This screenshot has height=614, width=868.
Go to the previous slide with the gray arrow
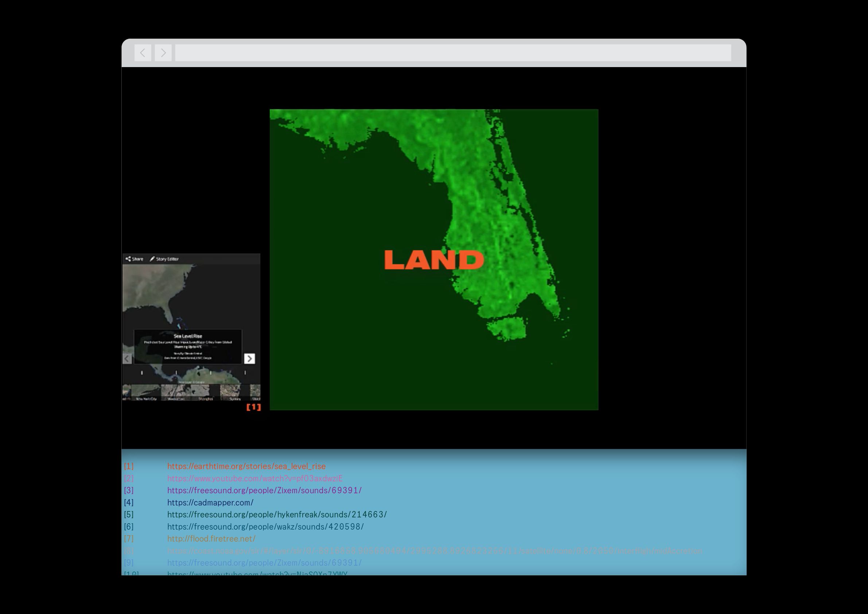pyautogui.click(x=127, y=358)
